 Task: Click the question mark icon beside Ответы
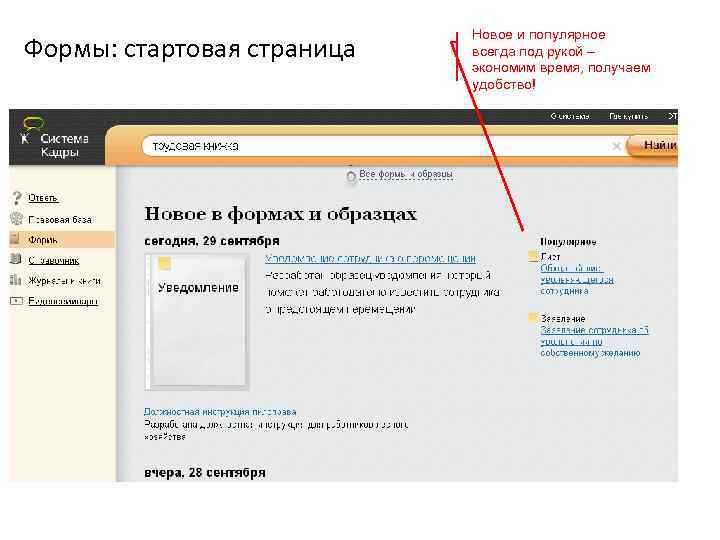17,198
